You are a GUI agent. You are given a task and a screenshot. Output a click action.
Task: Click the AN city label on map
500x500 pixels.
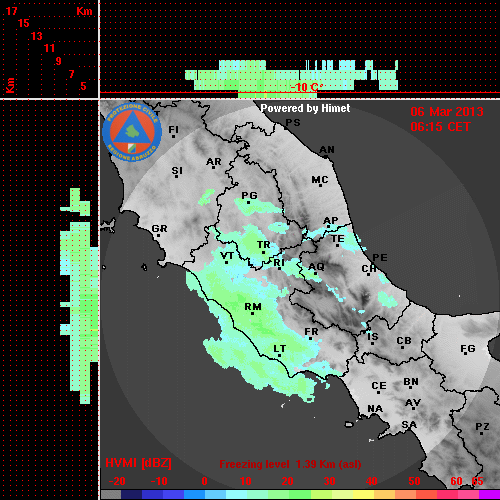coord(327,150)
